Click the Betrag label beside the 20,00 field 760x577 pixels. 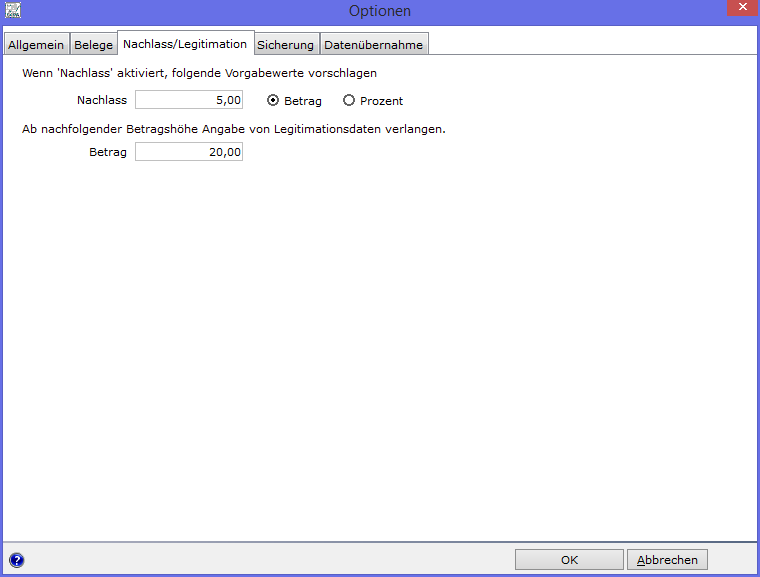click(x=108, y=152)
